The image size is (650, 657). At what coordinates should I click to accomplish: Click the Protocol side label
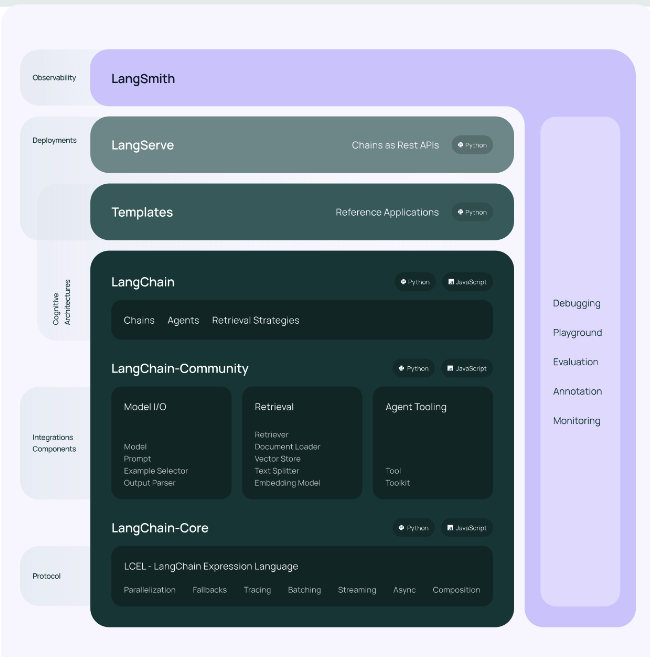click(x=47, y=576)
